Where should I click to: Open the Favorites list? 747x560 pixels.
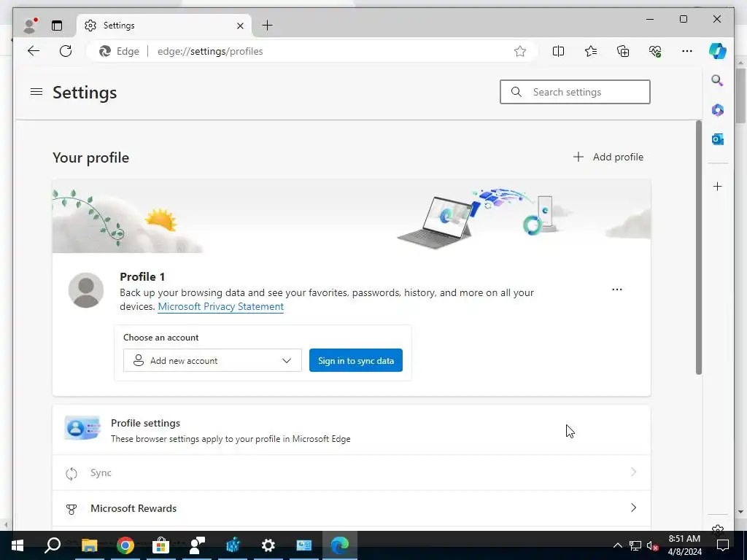591,51
